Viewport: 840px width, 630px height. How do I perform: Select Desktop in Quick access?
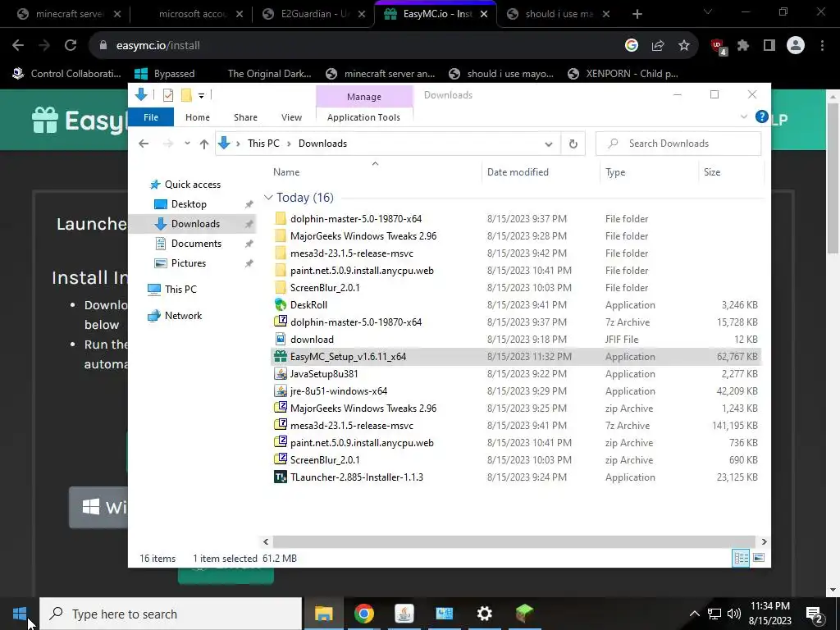pos(189,204)
